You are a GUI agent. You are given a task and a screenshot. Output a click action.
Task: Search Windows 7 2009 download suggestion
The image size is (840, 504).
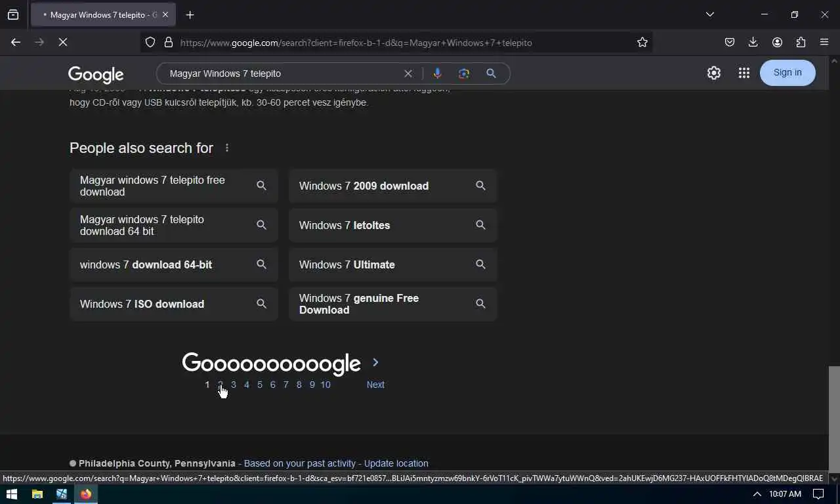coord(393,186)
